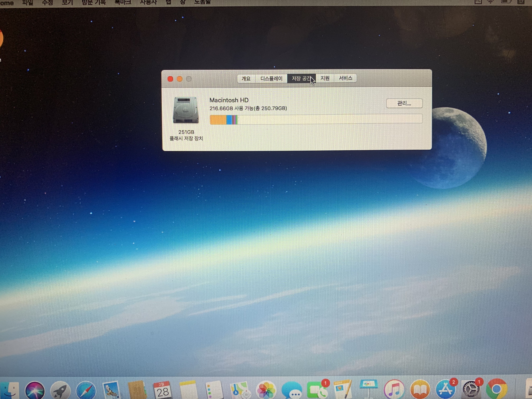The width and height of the screenshot is (532, 399).
Task: Switch to the 개요 tab
Action: (x=246, y=79)
